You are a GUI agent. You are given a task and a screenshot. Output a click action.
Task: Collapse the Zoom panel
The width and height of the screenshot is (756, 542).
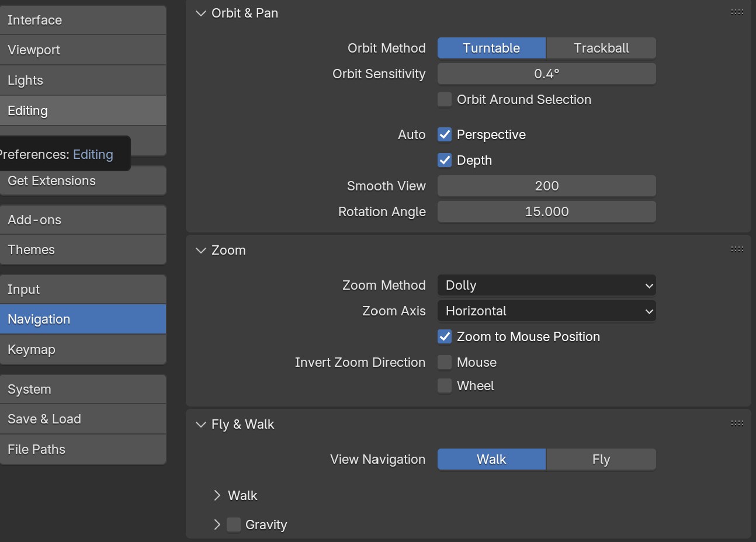(201, 251)
